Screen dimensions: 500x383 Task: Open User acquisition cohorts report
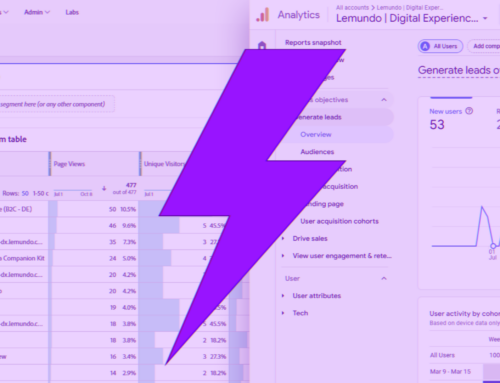point(339,221)
